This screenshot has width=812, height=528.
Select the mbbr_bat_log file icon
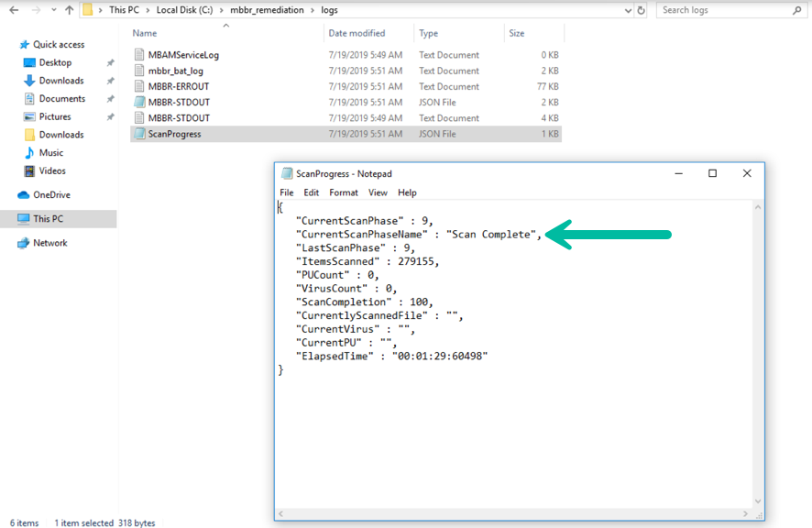[x=138, y=71]
